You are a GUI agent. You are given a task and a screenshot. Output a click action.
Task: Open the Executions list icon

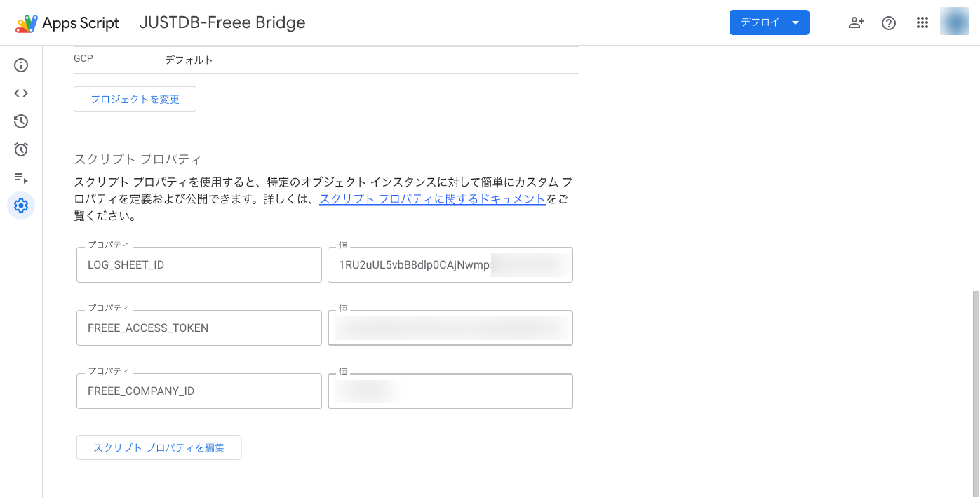21,177
